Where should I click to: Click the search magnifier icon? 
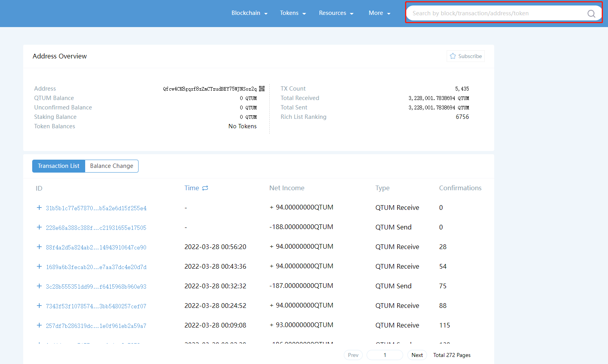[591, 14]
